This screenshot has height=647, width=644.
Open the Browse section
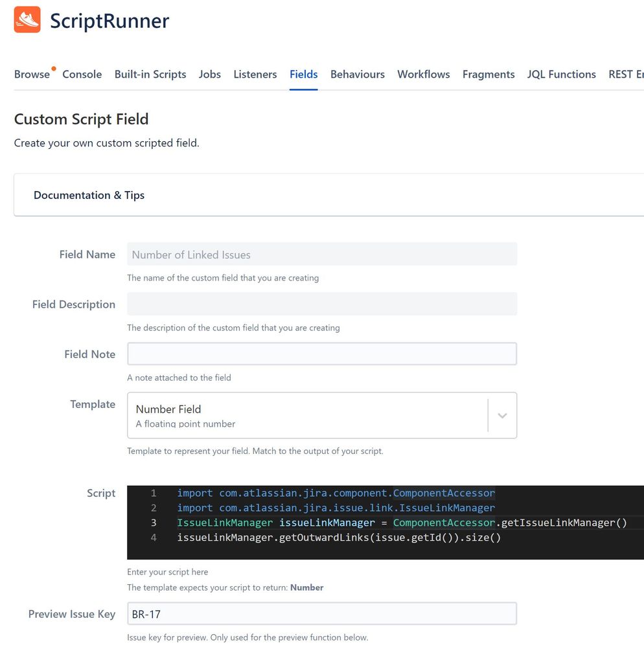click(31, 74)
